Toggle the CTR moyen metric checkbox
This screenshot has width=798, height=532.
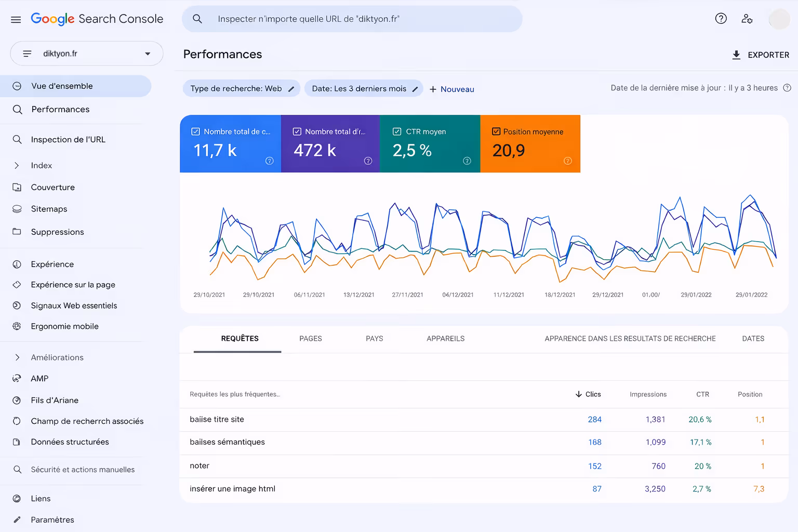coord(397,131)
